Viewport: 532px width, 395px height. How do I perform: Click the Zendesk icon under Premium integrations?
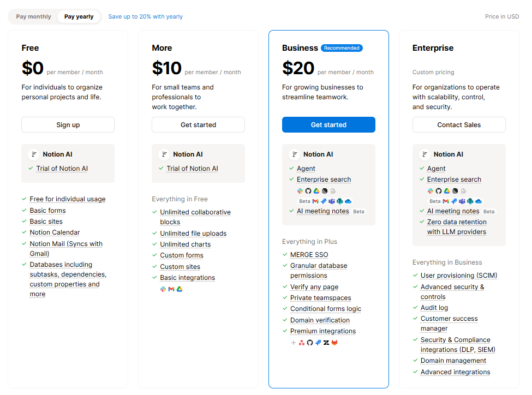(x=326, y=343)
